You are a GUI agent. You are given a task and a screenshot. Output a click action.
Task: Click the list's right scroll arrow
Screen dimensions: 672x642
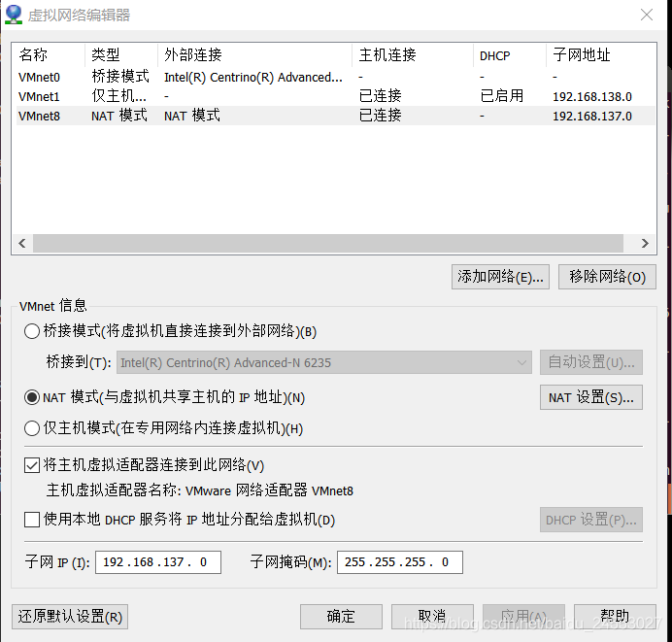coord(645,244)
